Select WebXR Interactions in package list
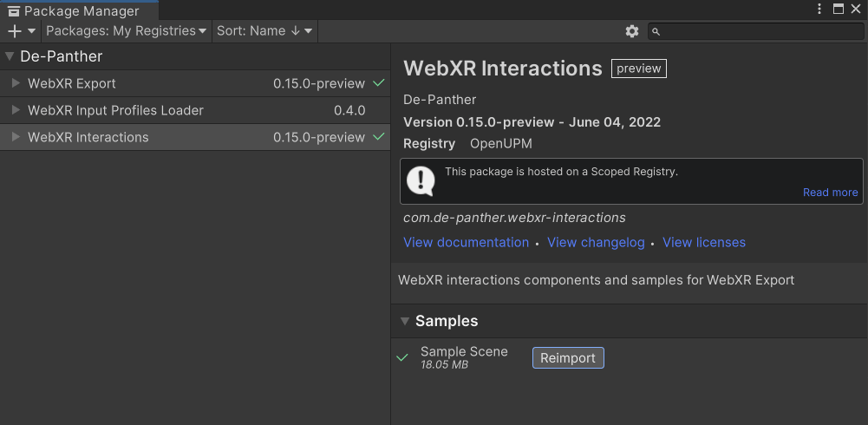 click(x=195, y=137)
